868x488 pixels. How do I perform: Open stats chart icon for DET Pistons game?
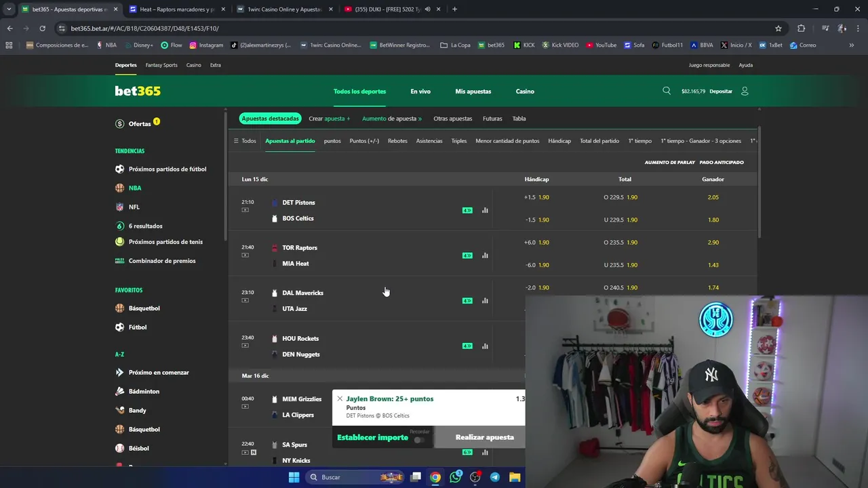[485, 210]
